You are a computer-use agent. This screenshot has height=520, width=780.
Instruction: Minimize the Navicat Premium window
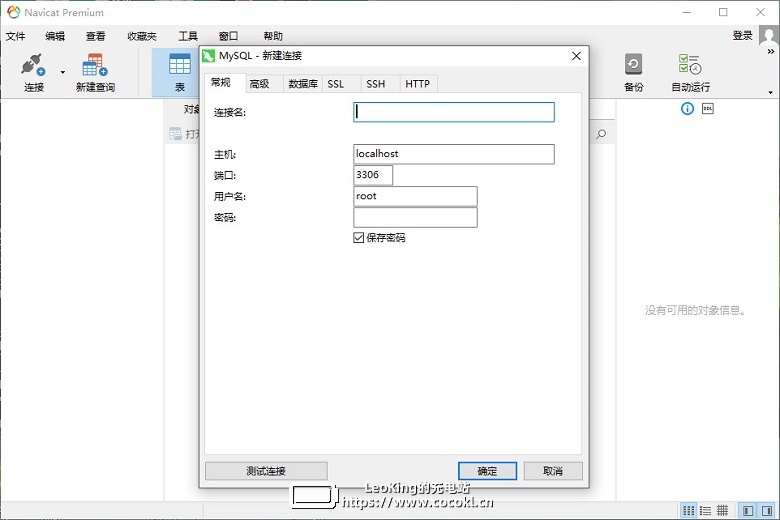687,12
